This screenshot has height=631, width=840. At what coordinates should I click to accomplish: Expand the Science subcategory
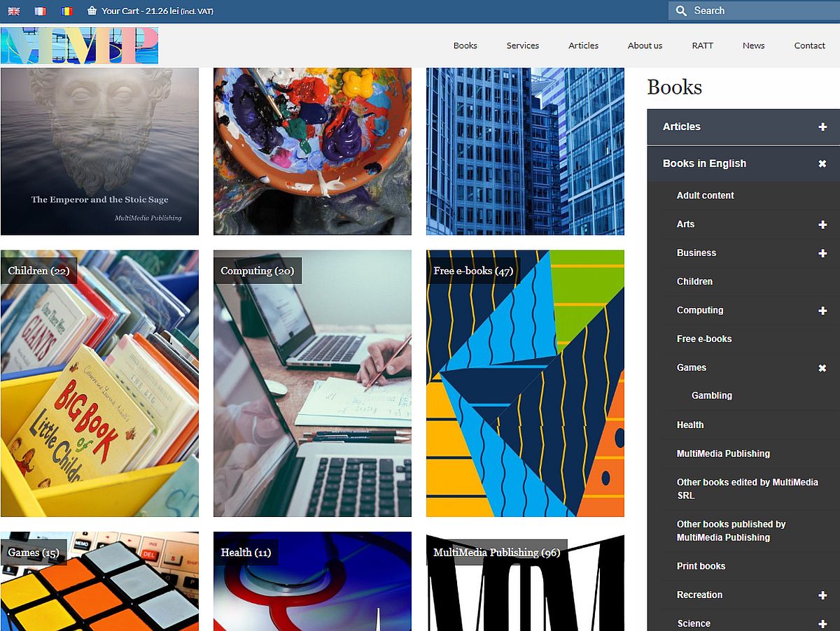(822, 624)
